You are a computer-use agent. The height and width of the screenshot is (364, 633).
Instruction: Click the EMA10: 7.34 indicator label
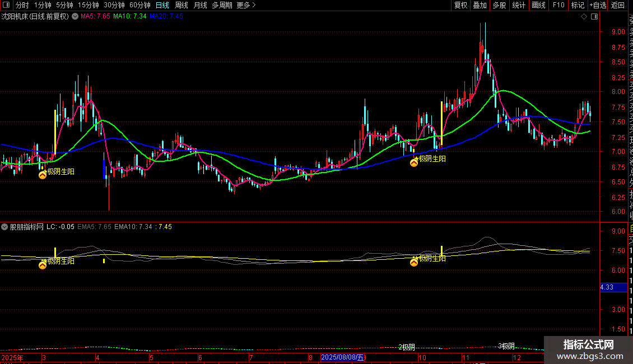[x=133, y=227]
